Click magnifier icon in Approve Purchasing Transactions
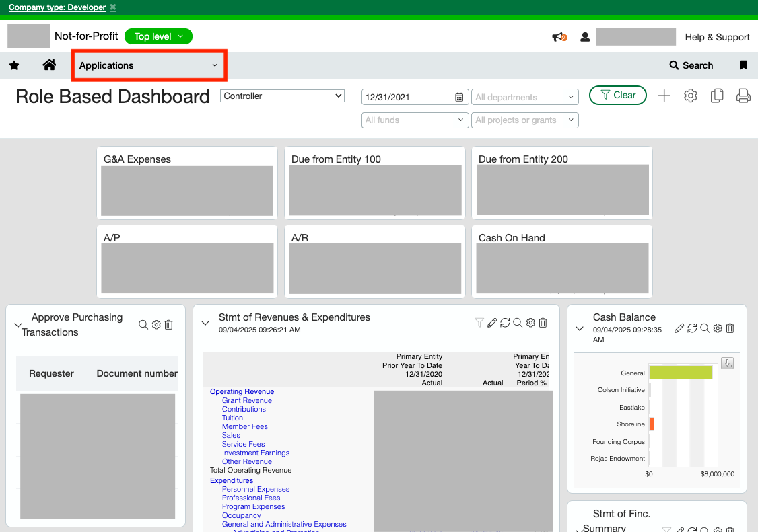 (143, 325)
